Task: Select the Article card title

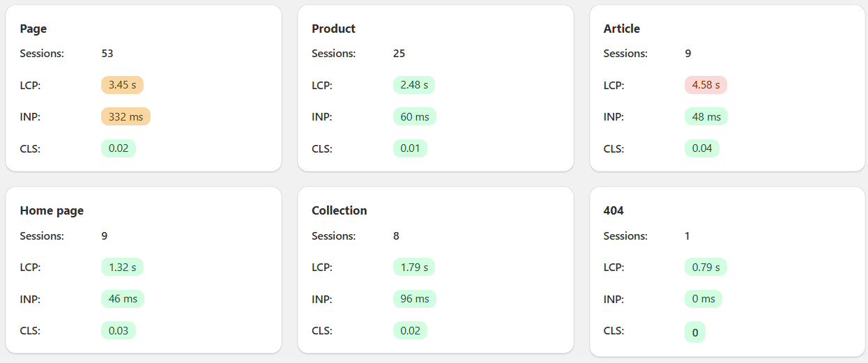Action: pos(621,29)
